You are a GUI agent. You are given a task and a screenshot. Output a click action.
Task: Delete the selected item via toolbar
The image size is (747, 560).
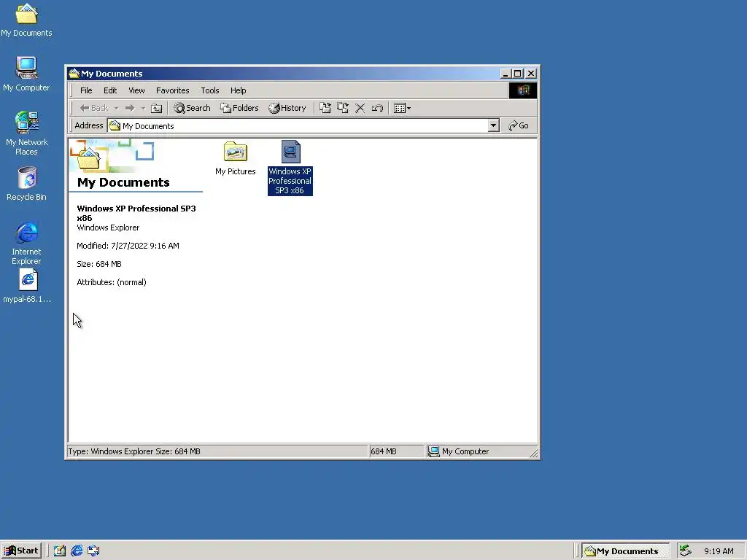[x=360, y=108]
